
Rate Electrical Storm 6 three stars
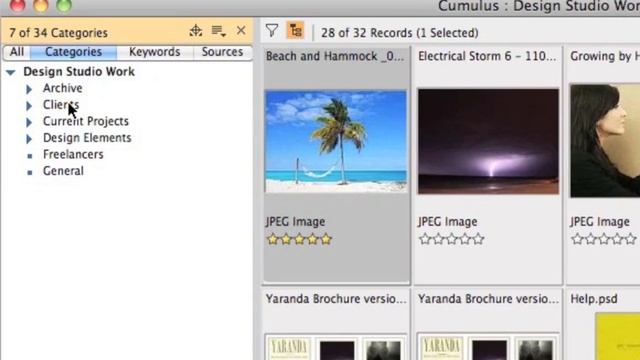pos(451,239)
